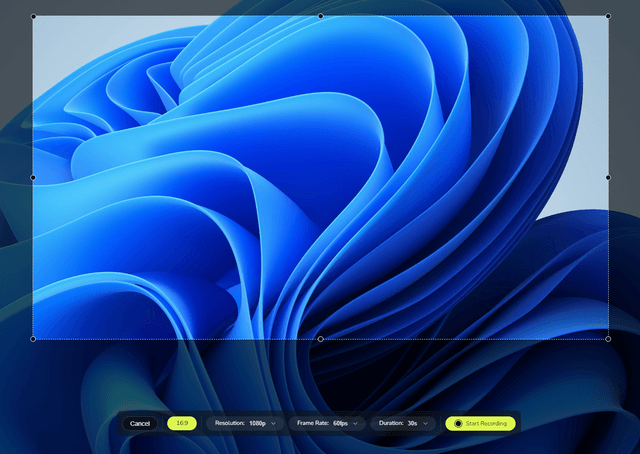Click the top-center edge selection handle

click(320, 16)
